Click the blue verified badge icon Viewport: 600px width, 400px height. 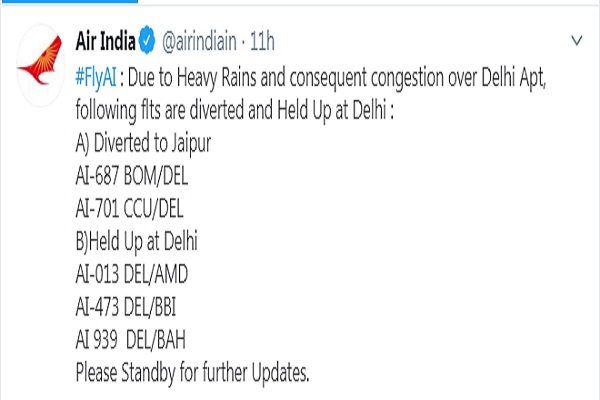[x=149, y=42]
